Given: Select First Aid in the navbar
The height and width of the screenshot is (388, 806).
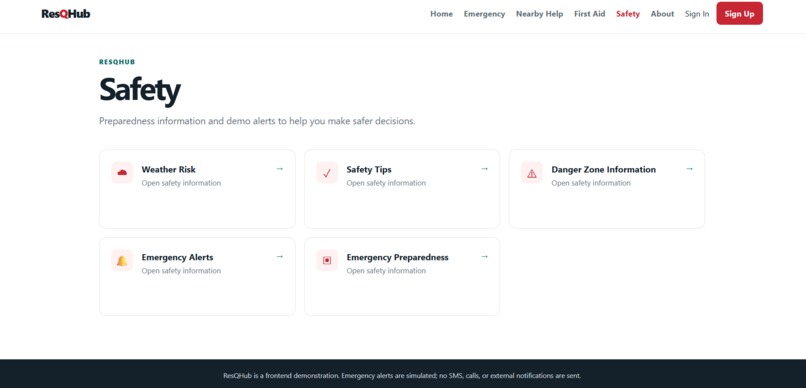Looking at the screenshot, I should [x=590, y=14].
